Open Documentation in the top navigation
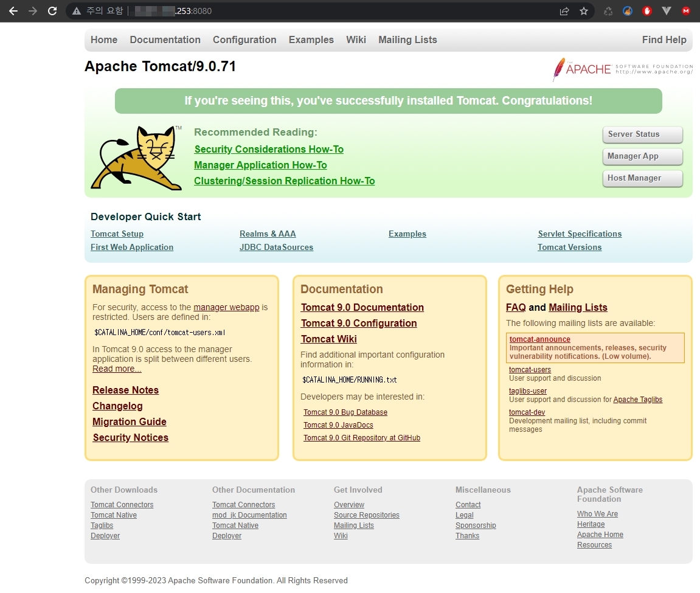Image resolution: width=700 pixels, height=593 pixels. (165, 40)
